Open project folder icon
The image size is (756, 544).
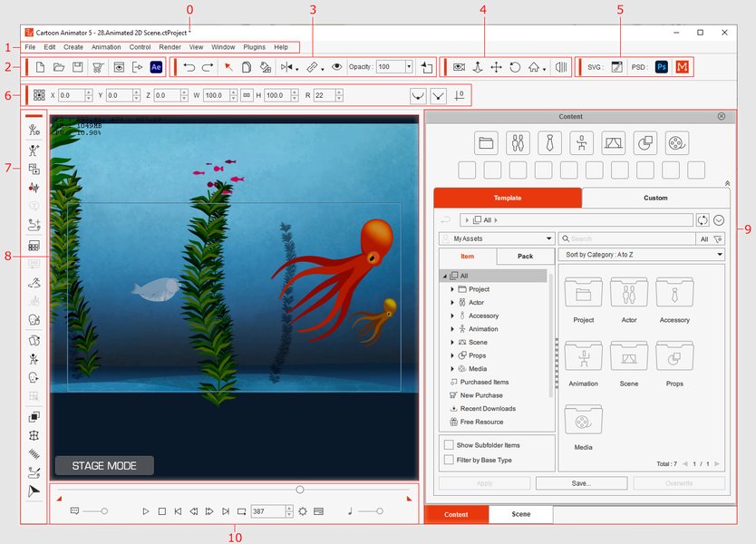click(x=59, y=67)
